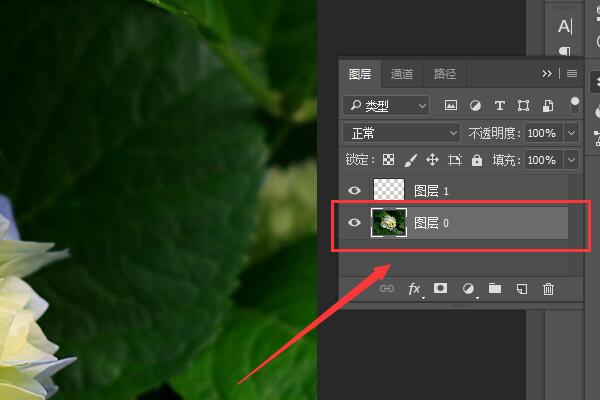This screenshot has height=400, width=600.
Task: Lock position move-arrows icon
Action: click(432, 160)
